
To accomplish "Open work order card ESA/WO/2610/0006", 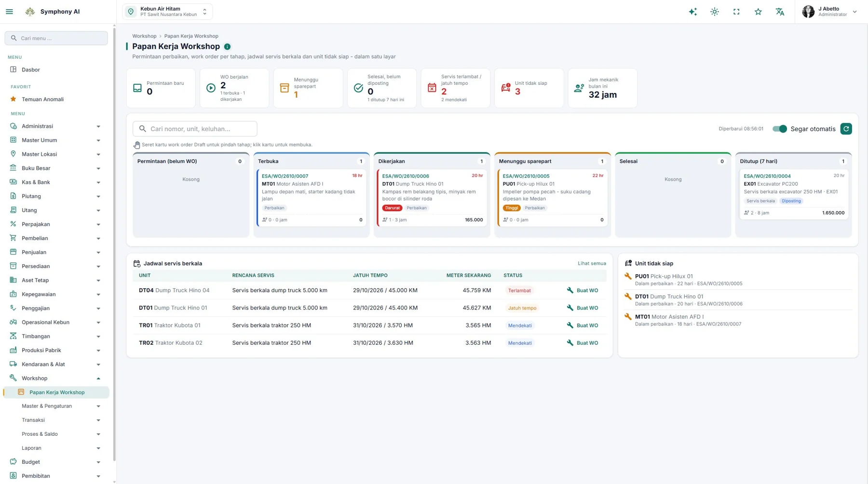I will click(432, 198).
